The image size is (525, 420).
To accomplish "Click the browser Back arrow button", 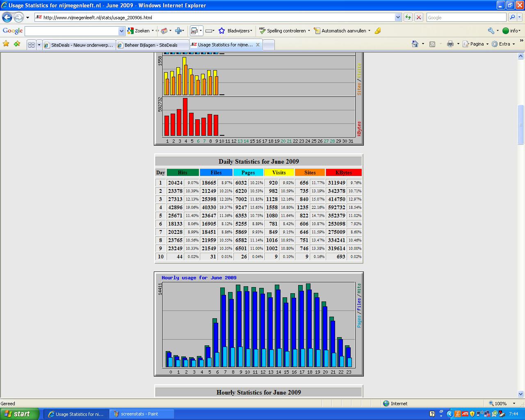I will pyautogui.click(x=7, y=17).
